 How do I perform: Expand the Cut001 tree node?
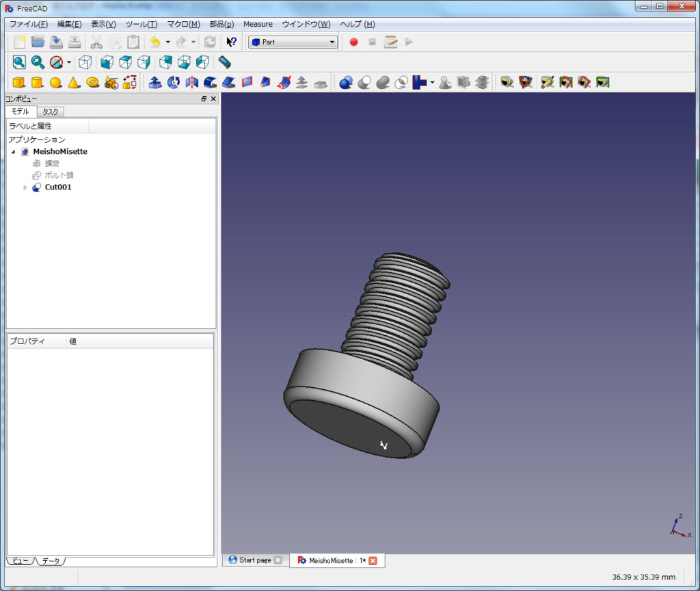click(25, 187)
